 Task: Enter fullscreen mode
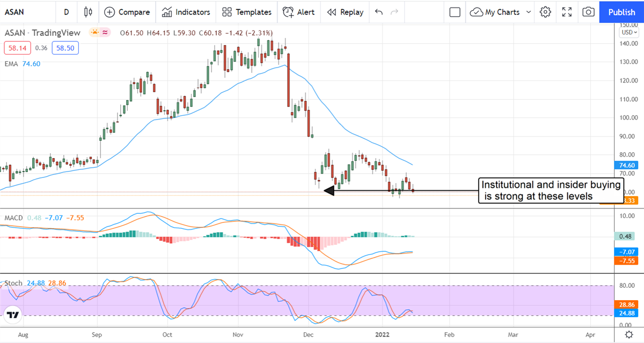click(567, 12)
